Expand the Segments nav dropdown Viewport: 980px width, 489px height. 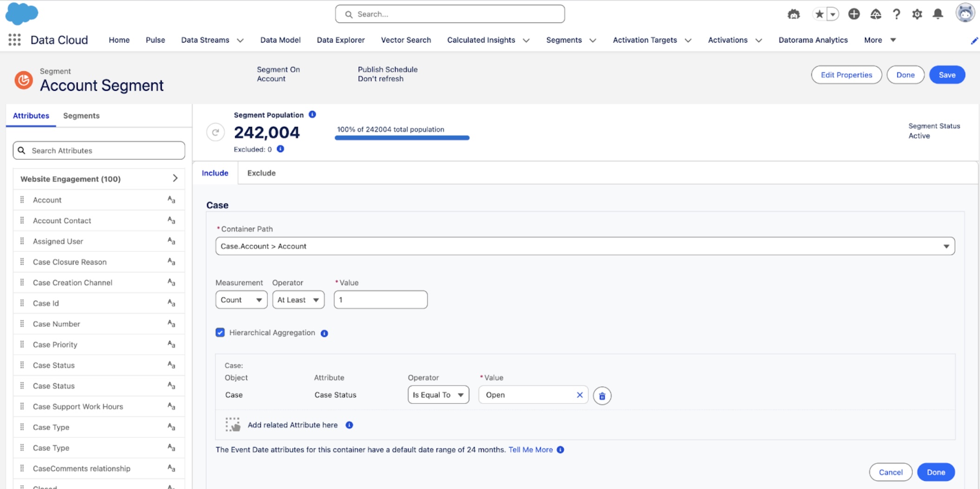tap(593, 40)
